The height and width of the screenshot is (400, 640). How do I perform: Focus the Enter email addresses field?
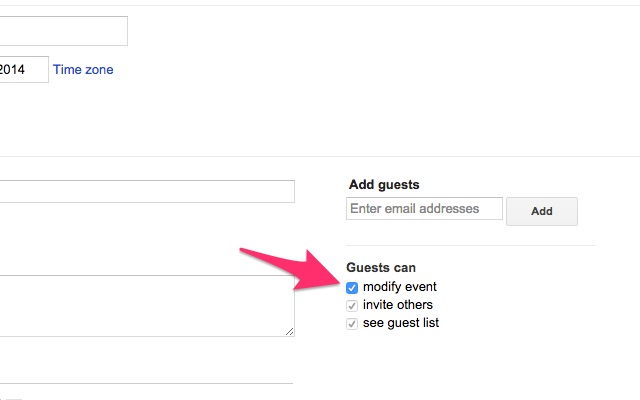click(423, 209)
